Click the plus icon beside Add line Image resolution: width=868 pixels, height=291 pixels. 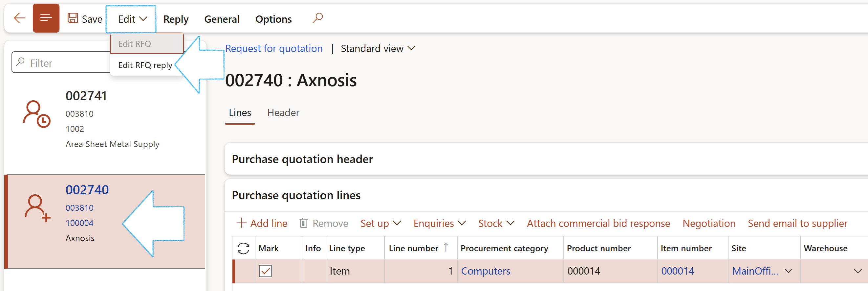coord(241,223)
